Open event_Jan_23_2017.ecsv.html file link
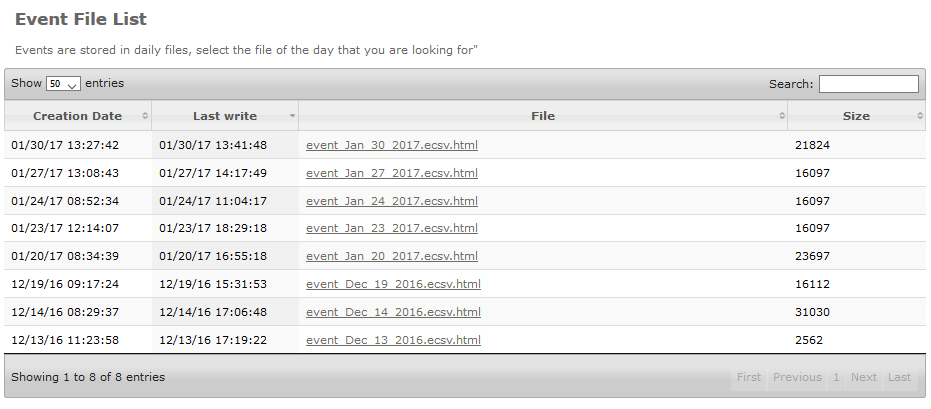Viewport: 931px width, 409px height. [392, 228]
